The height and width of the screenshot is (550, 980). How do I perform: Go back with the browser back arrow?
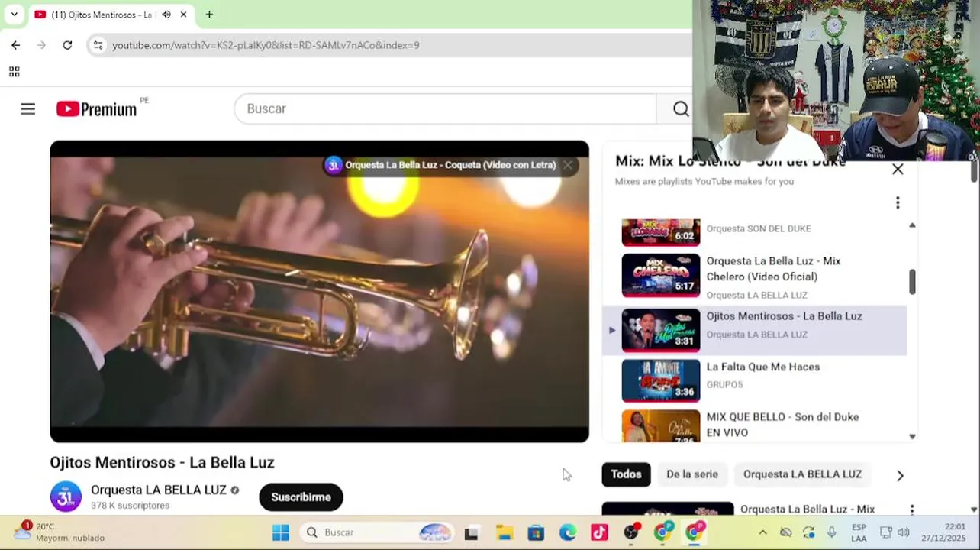[x=15, y=45]
